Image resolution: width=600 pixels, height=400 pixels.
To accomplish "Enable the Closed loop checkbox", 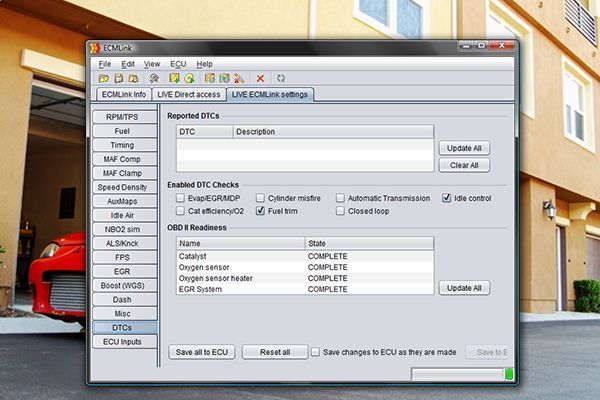I will [x=340, y=211].
